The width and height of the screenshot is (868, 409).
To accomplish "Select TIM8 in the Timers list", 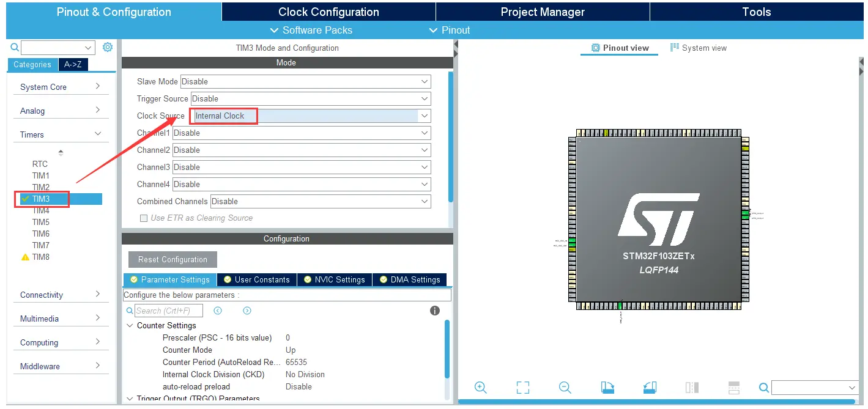I will pos(41,257).
